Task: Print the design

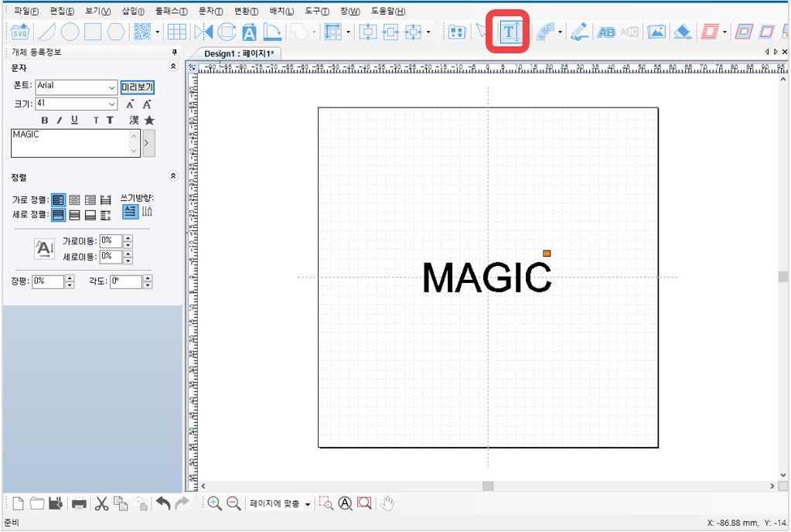Action: point(79,503)
